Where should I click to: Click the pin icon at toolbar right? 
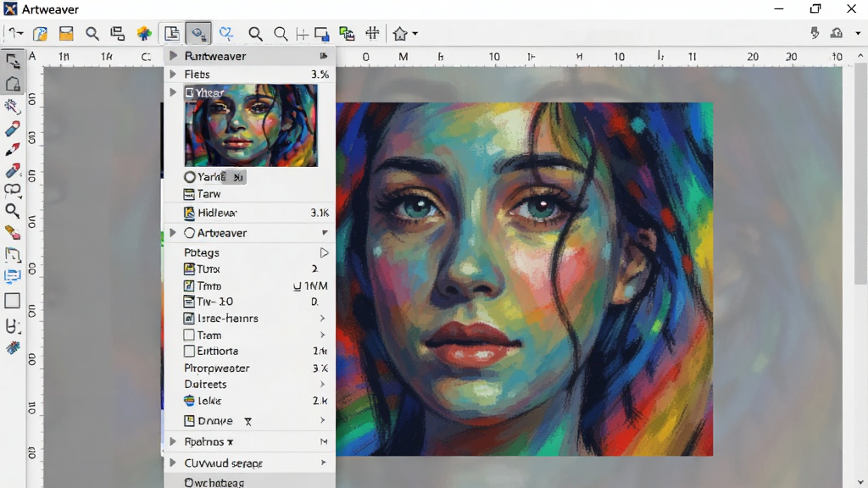(x=815, y=33)
